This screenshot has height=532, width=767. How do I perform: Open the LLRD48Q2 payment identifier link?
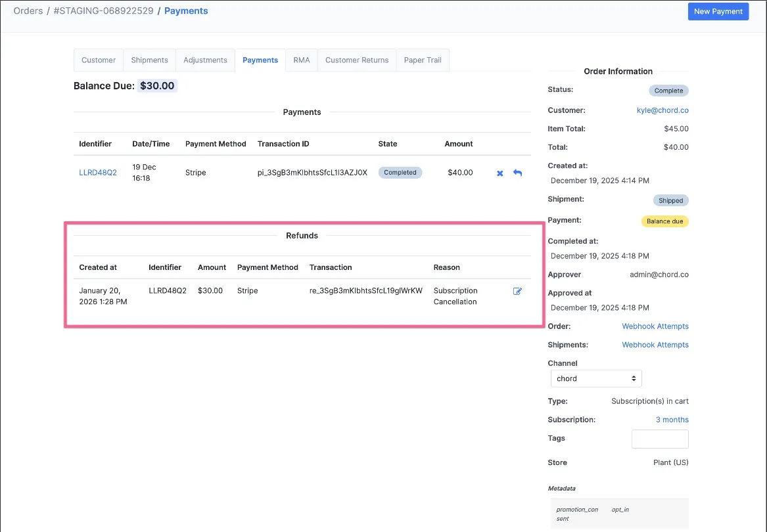pos(98,173)
